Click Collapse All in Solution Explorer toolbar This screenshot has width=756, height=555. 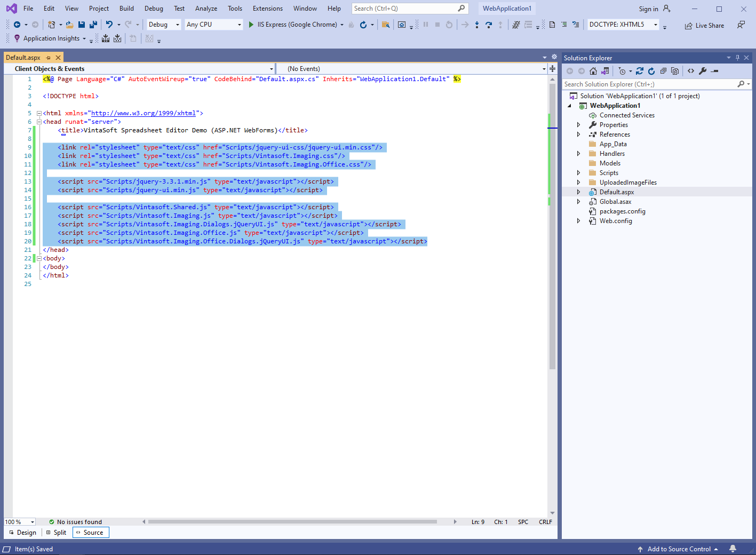[x=663, y=71]
